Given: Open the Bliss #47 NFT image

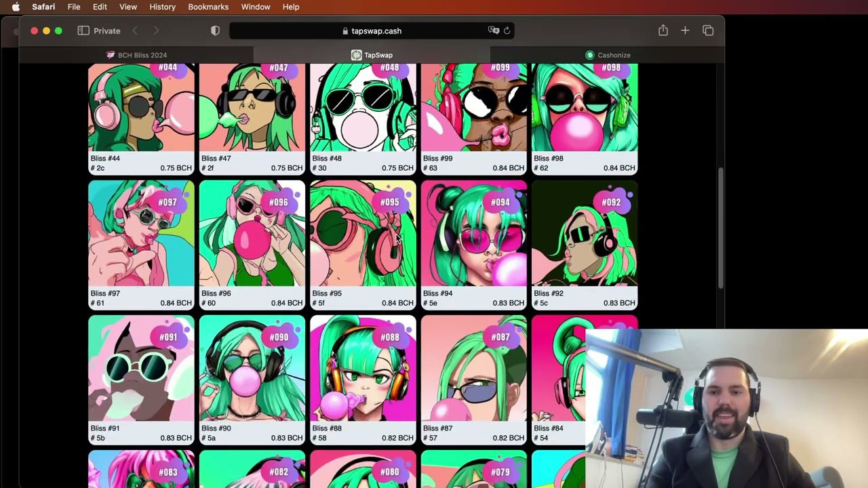Looking at the screenshot, I should [252, 107].
